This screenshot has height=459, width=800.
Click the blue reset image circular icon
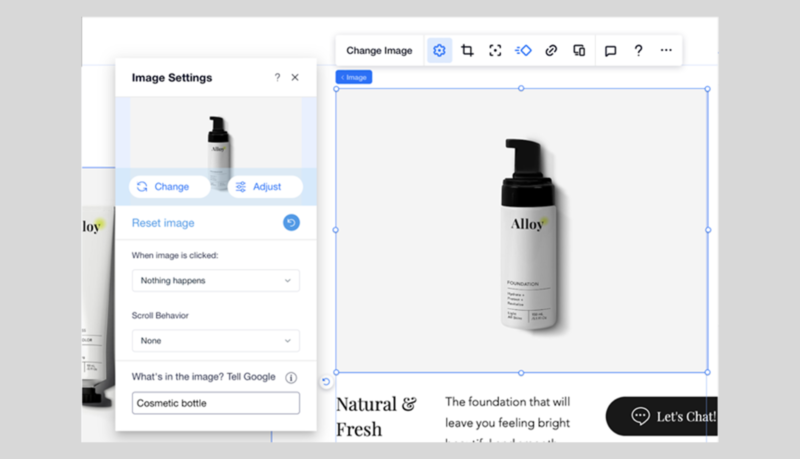291,223
